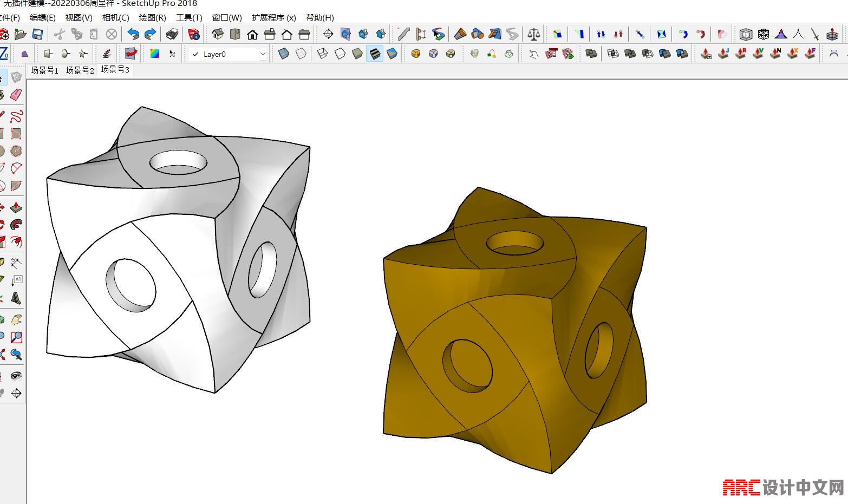Screen dimensions: 848x504
Task: Expand the 扩展程序 extensions menu
Action: [x=273, y=18]
